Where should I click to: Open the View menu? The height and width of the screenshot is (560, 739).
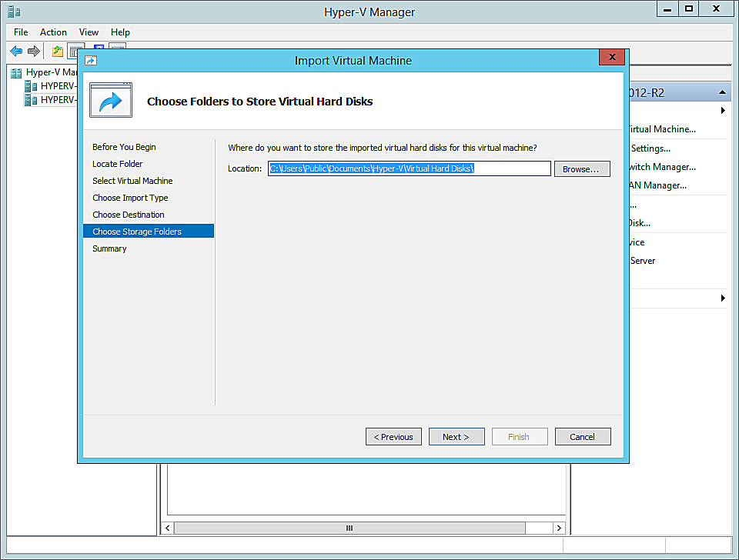click(x=89, y=32)
